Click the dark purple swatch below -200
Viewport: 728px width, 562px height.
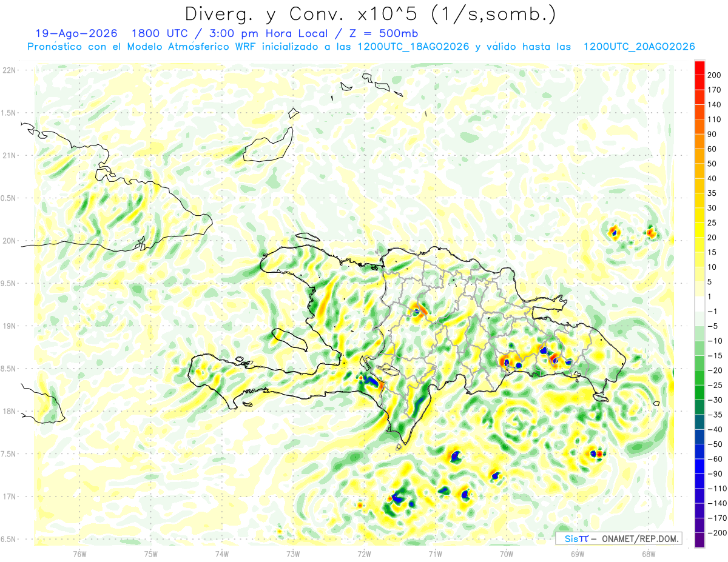(699, 540)
